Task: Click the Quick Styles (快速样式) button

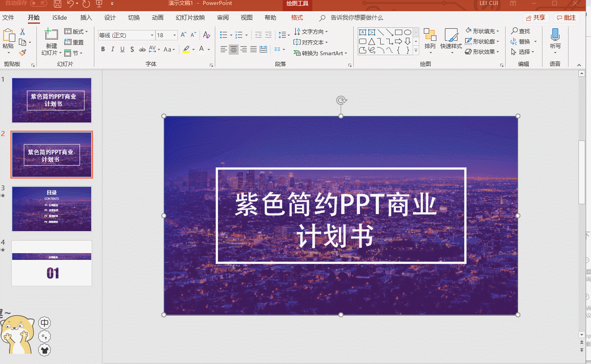Action: pyautogui.click(x=451, y=40)
